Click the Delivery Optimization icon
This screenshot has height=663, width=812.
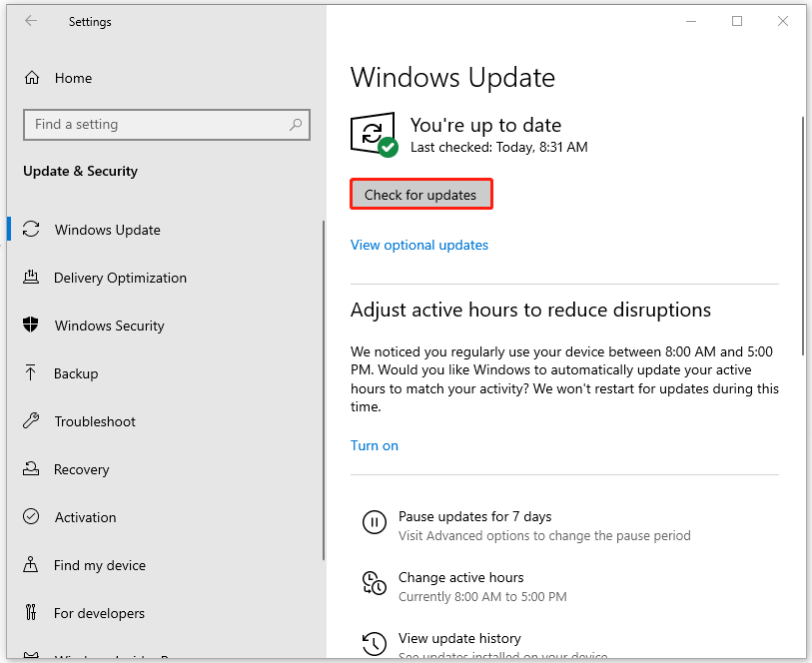32,278
